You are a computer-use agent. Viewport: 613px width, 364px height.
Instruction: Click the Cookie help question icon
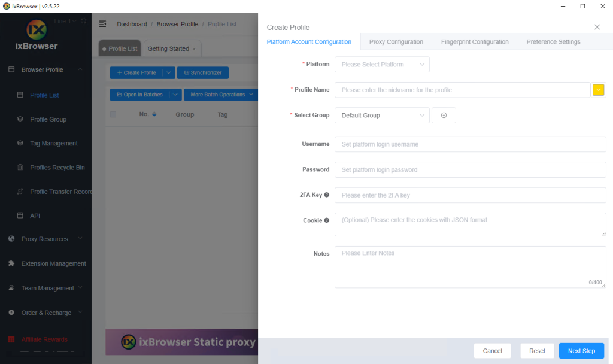tap(326, 220)
